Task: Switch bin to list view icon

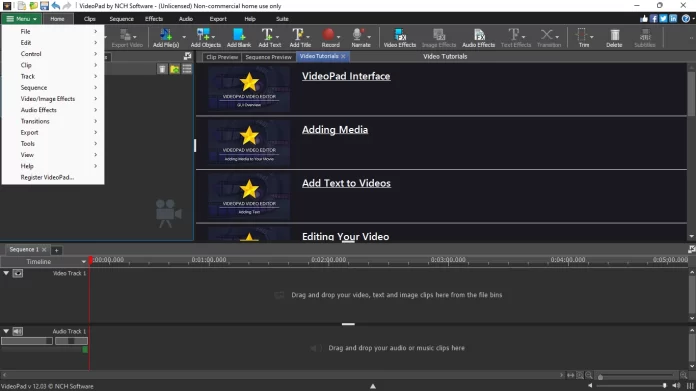Action: (187, 69)
